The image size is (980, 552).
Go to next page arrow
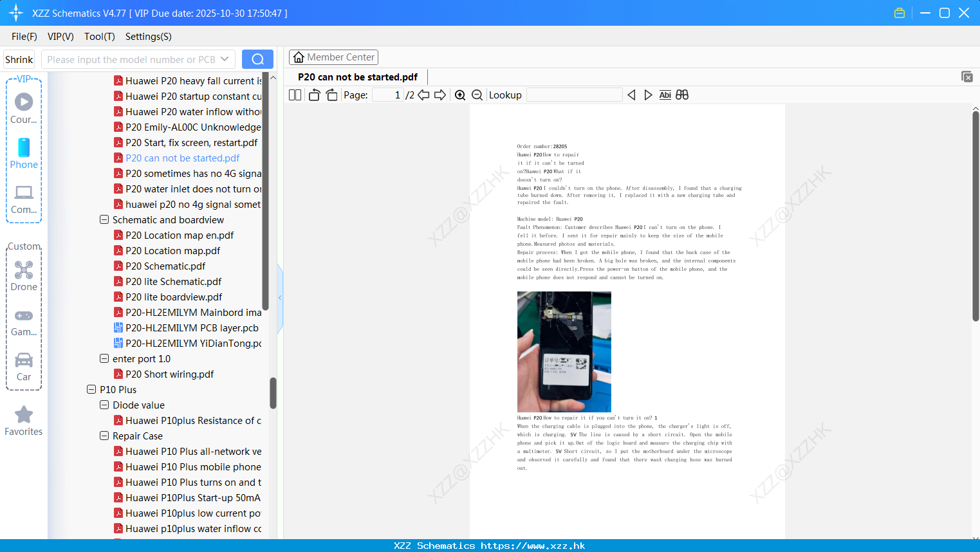click(x=440, y=95)
